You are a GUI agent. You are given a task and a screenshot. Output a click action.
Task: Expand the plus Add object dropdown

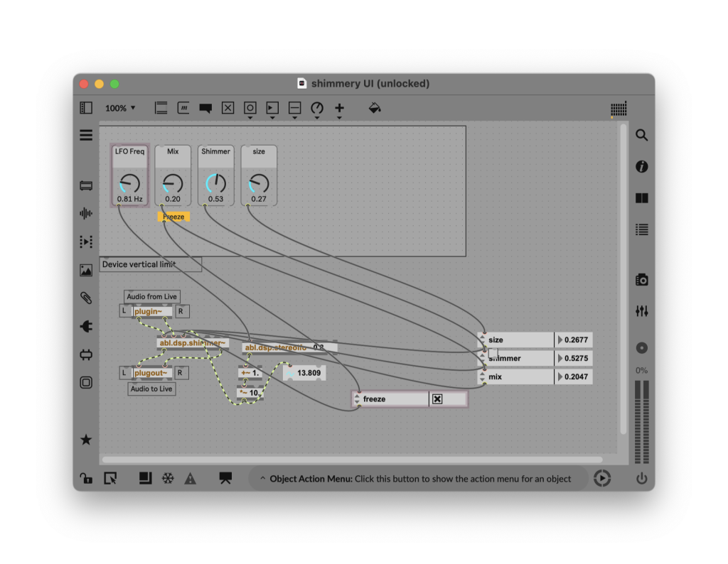click(x=339, y=109)
